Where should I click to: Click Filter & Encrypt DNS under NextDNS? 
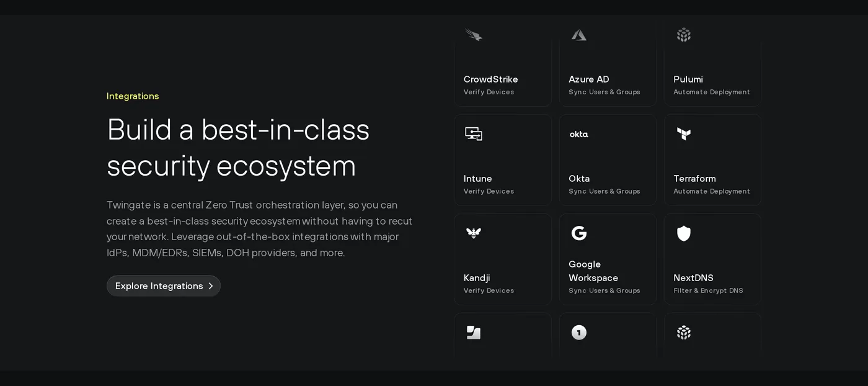point(709,290)
